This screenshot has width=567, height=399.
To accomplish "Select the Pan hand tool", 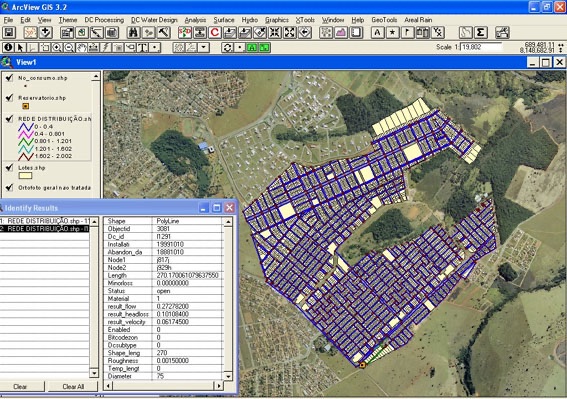I will [x=82, y=47].
